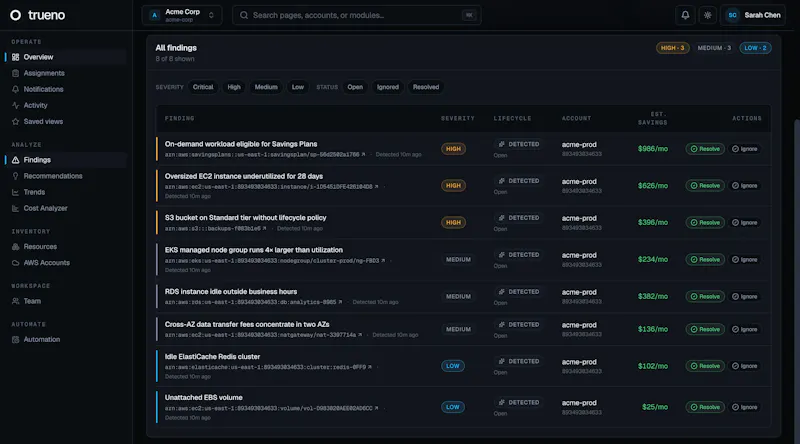Click the Acme Corp avatar badge
Screen dimensions: 800x444
point(155,15)
